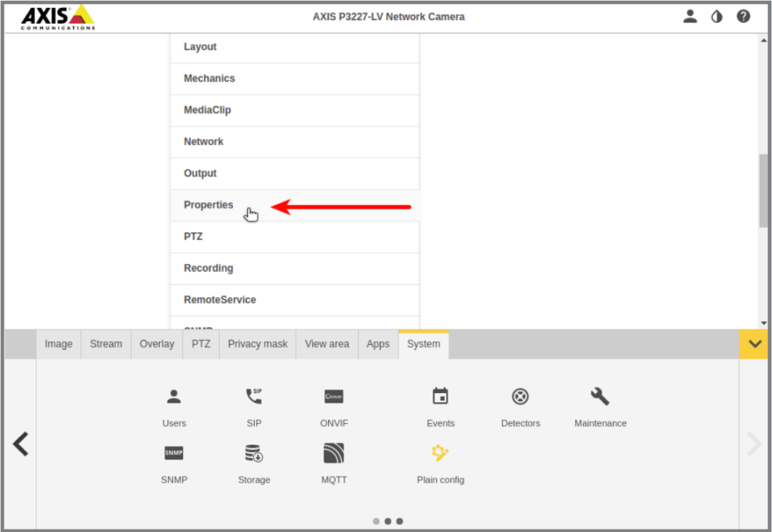Open the Events calendar icon
This screenshot has width=772, height=532.
coord(440,396)
